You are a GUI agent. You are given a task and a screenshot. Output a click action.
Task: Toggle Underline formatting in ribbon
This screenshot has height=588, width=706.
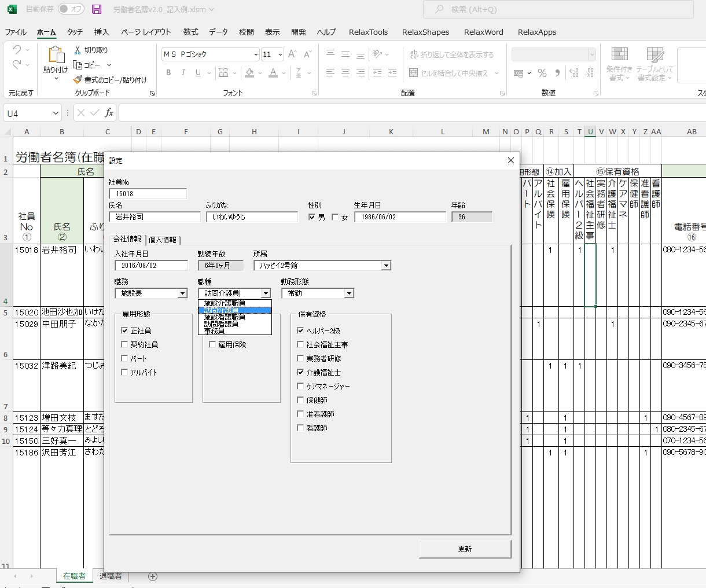coord(198,73)
